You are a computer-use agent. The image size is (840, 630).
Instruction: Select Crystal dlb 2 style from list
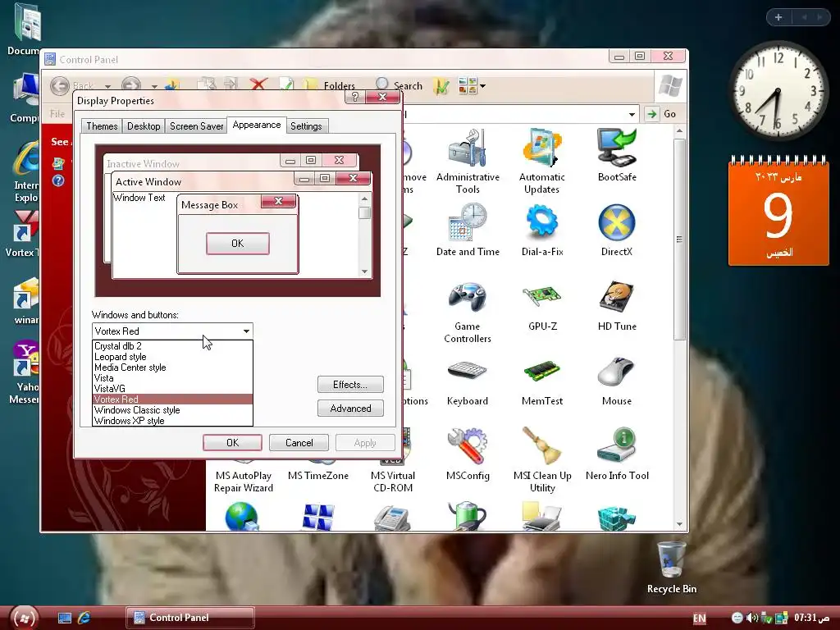(172, 346)
